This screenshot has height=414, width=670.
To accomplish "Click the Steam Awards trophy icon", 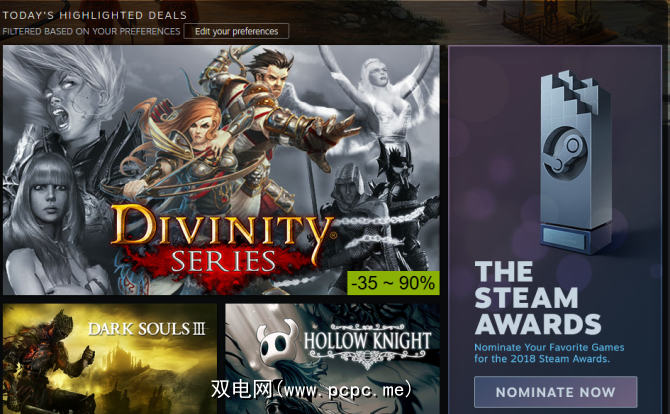I will 576,162.
